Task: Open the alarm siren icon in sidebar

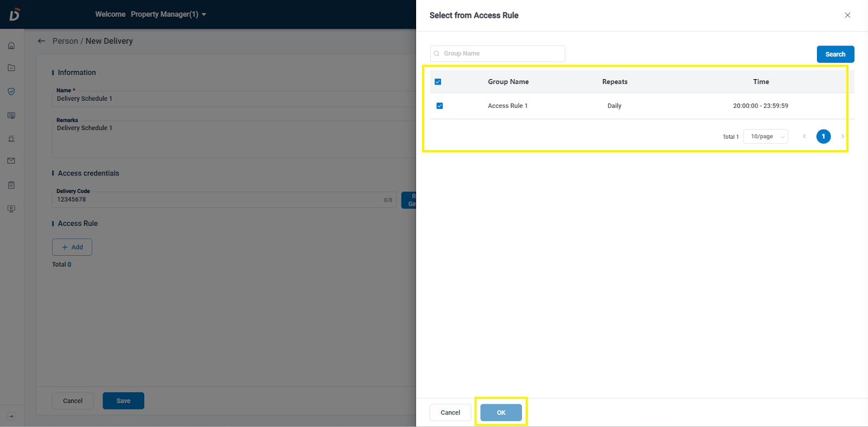Action: point(11,139)
